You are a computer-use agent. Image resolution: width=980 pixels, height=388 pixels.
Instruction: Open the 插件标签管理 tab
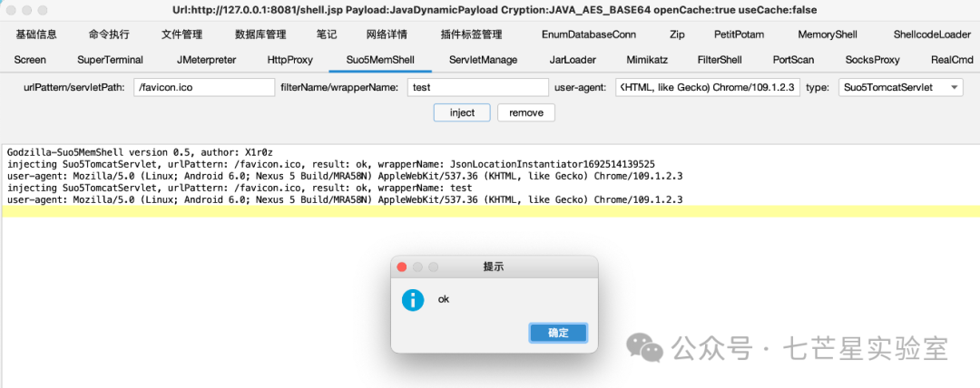click(x=471, y=34)
